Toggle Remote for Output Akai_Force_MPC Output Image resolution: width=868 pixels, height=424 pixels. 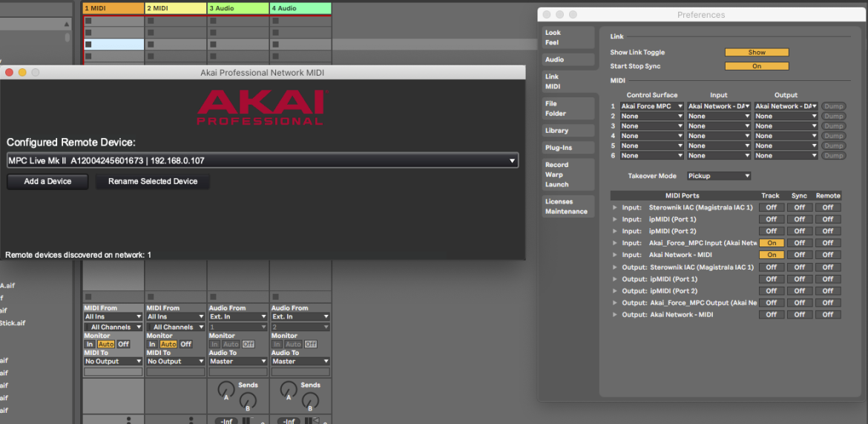point(828,303)
